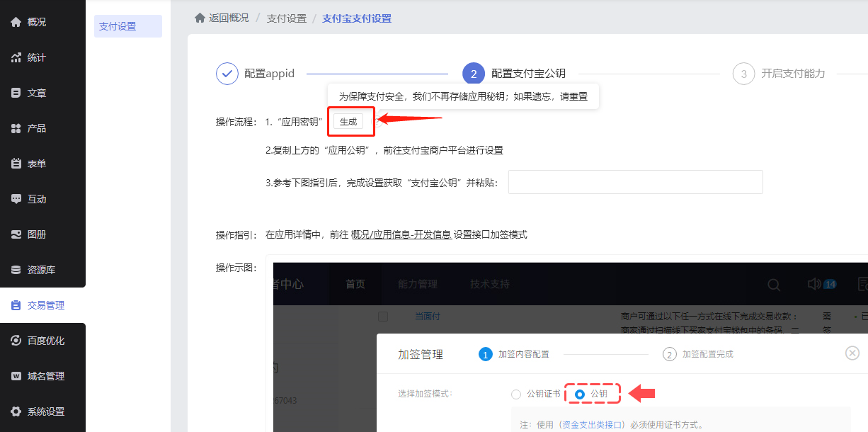Image resolution: width=868 pixels, height=432 pixels.
Task: Click the 域名管理 icon in sidebar
Action: (x=16, y=376)
